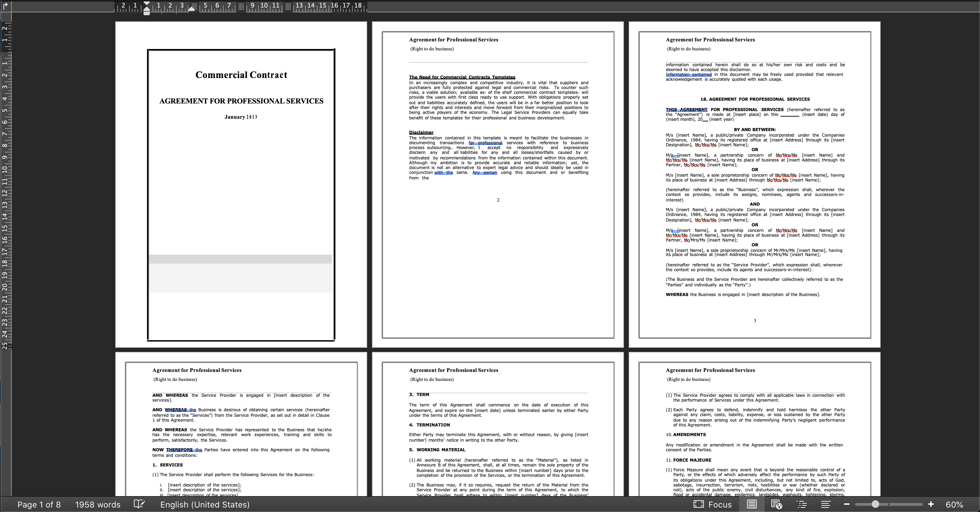
Task: Click the Disclaimer heading on page 2
Action: [x=421, y=132]
